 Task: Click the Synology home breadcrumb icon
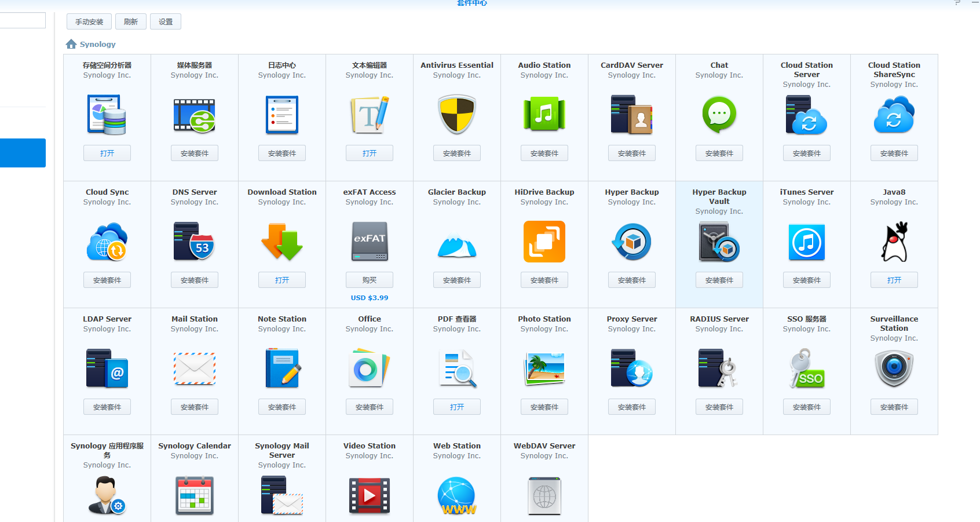point(71,44)
